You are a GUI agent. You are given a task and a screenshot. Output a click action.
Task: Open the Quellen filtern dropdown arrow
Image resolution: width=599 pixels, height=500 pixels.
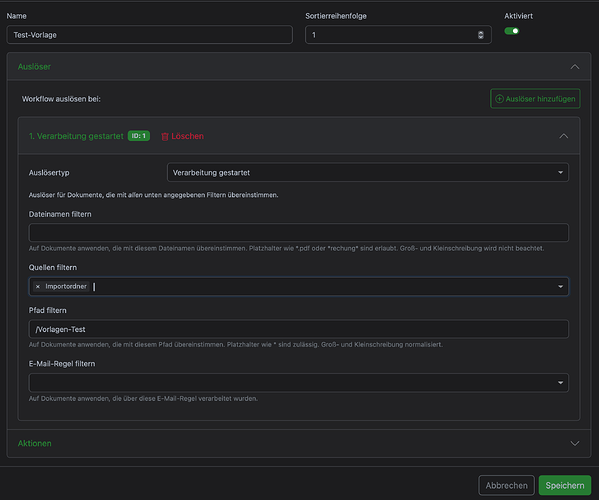coord(560,286)
